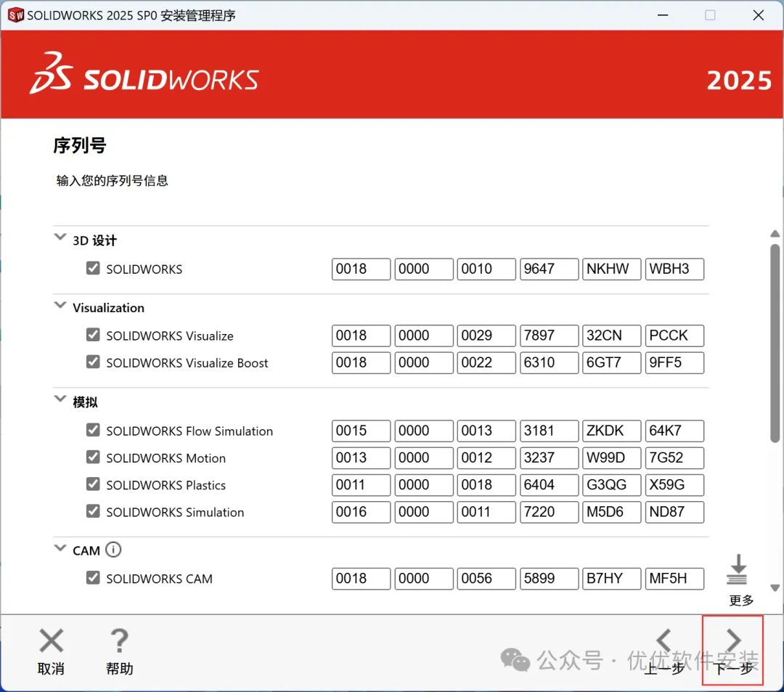Click Visualize serial field containing 7897
Screen dimensions: 784x692
(549, 335)
